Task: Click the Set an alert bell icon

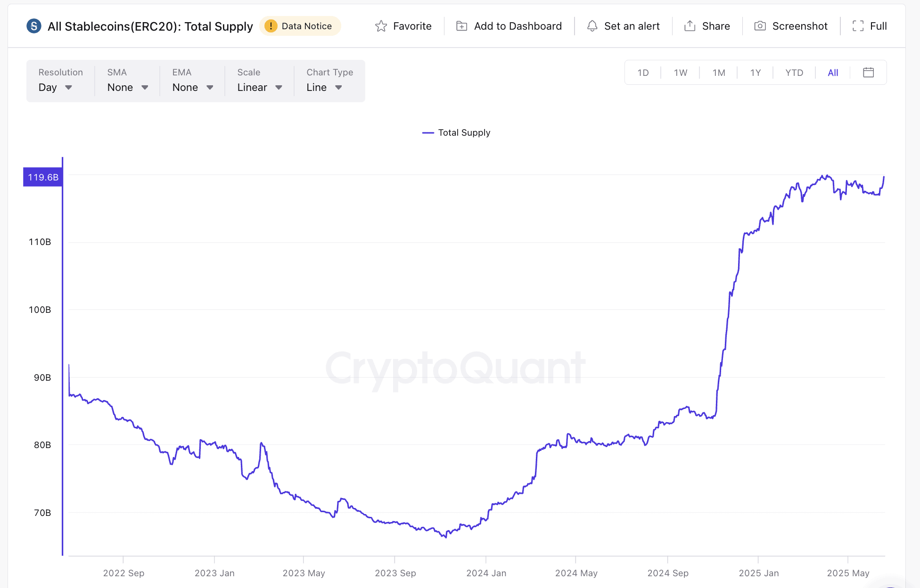Action: click(592, 26)
